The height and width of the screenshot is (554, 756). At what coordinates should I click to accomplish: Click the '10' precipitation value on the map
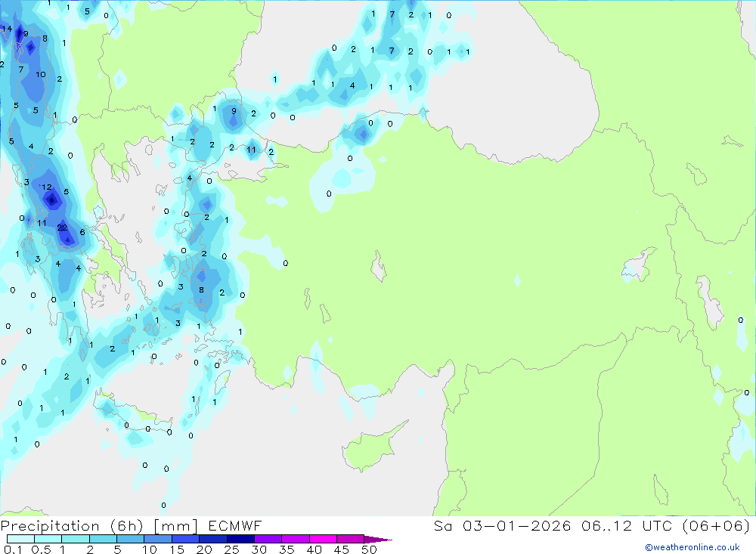click(41, 74)
